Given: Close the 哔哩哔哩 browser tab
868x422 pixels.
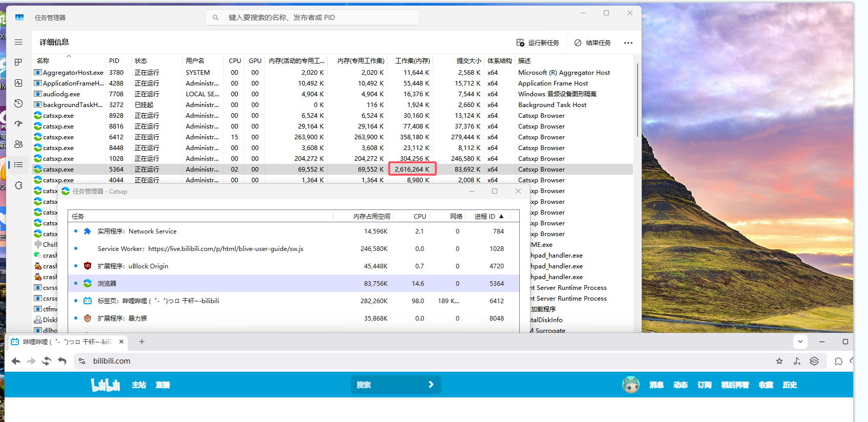Looking at the screenshot, I should click(x=121, y=342).
